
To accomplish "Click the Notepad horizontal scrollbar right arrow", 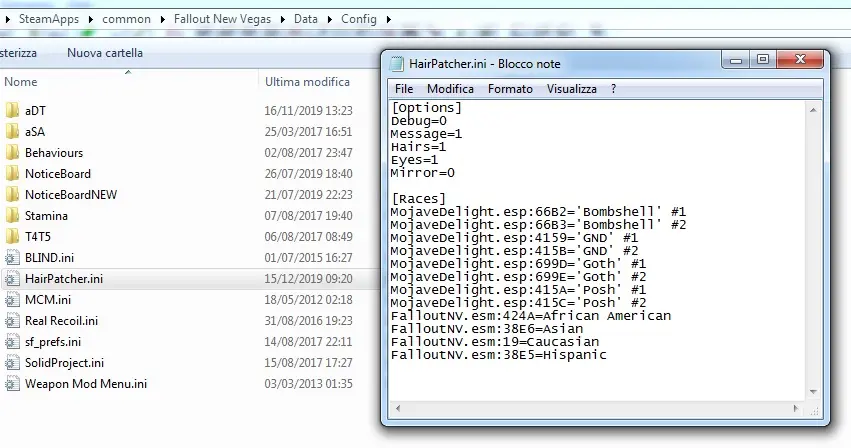I will coord(798,408).
